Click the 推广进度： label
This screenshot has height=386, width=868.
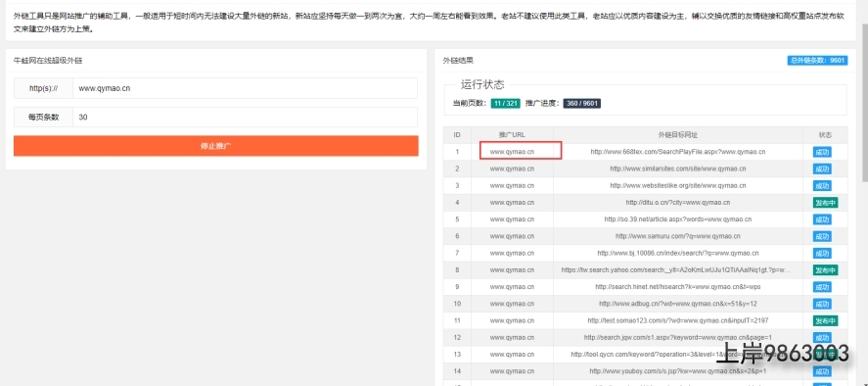point(543,103)
